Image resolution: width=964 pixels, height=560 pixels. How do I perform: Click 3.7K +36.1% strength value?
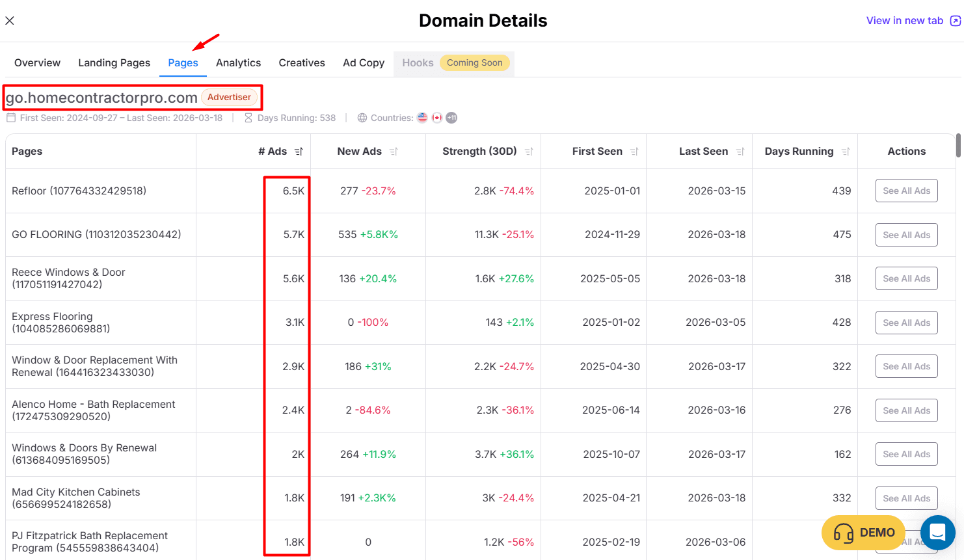[504, 455]
